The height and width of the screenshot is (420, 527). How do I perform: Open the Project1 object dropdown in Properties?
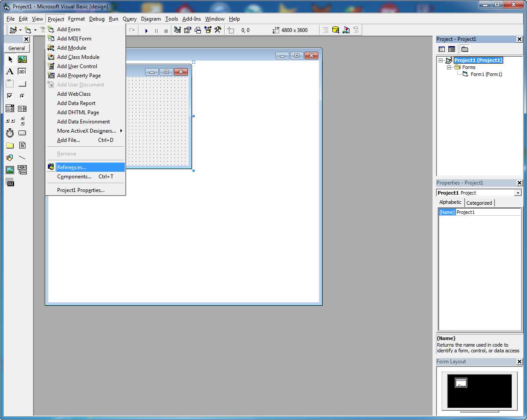[518, 193]
